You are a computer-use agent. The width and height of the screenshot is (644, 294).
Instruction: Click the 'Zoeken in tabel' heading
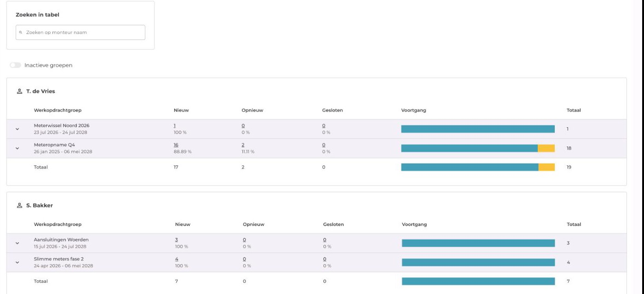tap(38, 15)
